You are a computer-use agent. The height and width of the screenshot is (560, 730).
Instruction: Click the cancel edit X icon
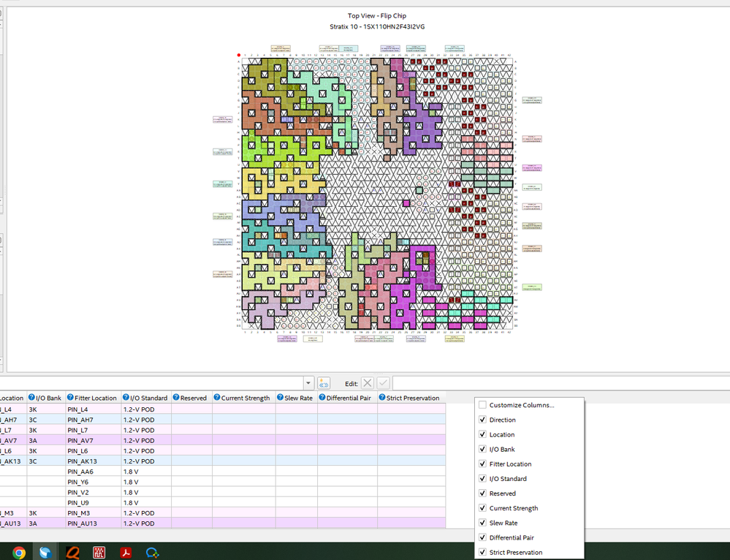[368, 383]
